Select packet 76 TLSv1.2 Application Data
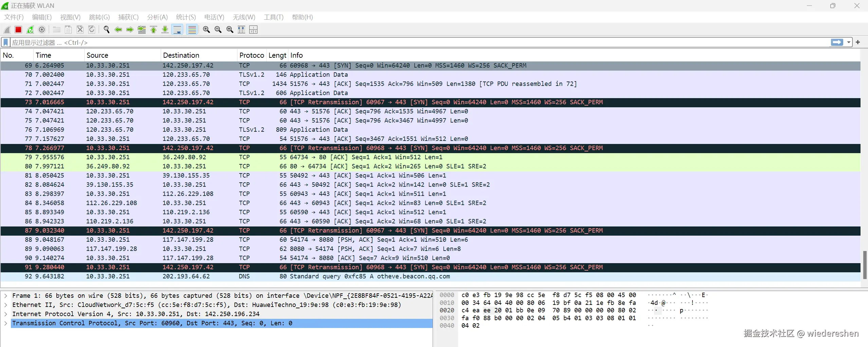This screenshot has height=347, width=868. tap(430, 130)
